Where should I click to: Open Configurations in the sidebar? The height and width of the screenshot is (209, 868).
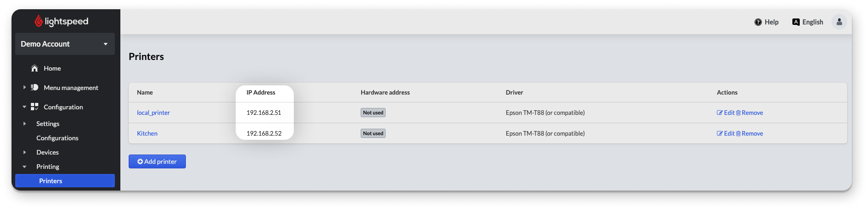[x=57, y=138]
